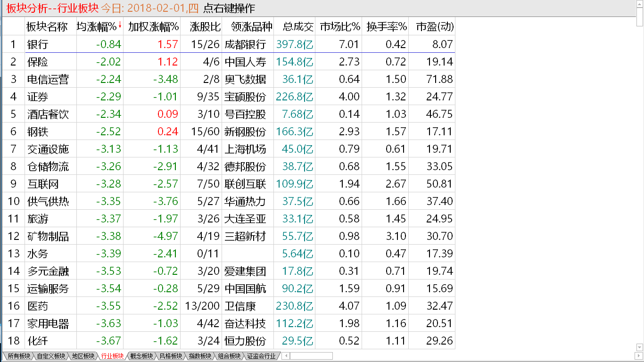Select the 钢铁 sector row
This screenshot has height=362, width=644.
click(228, 132)
